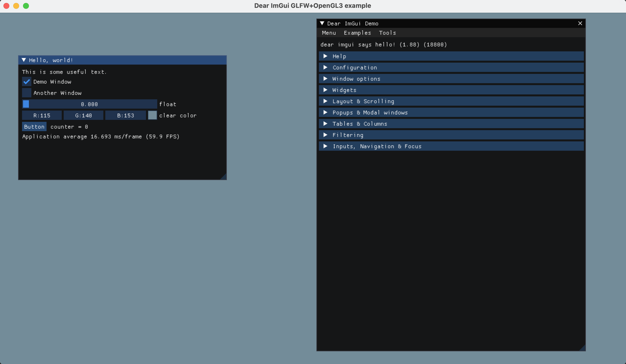Click the G:140 green channel field
Image resolution: width=626 pixels, height=364 pixels.
[x=84, y=115]
